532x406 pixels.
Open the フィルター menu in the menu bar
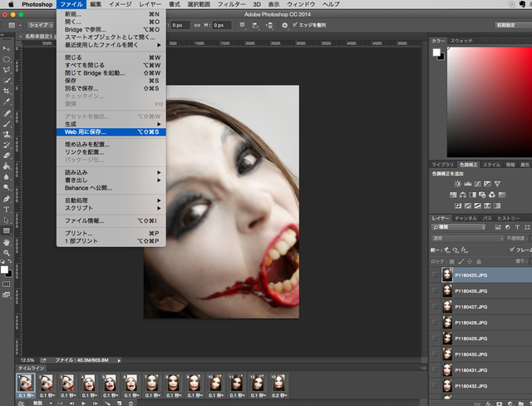click(x=231, y=4)
